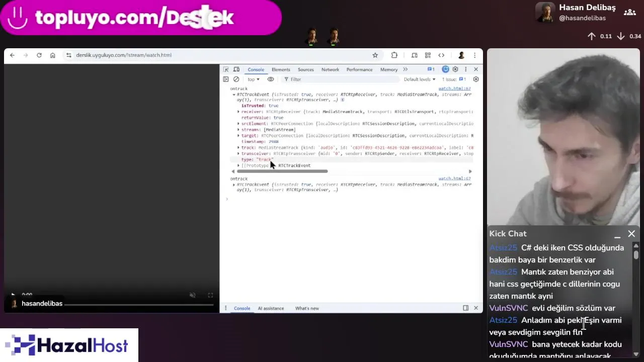This screenshot has height=362, width=644.
Task: Switch to the Memory tab
Action: [x=389, y=69]
